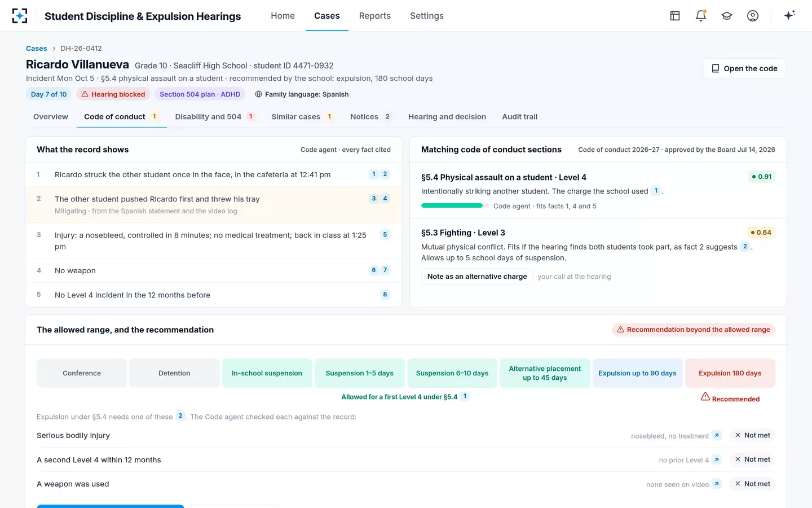The height and width of the screenshot is (508, 812).
Task: Follow the Cases breadcrumb link
Action: coord(37,49)
